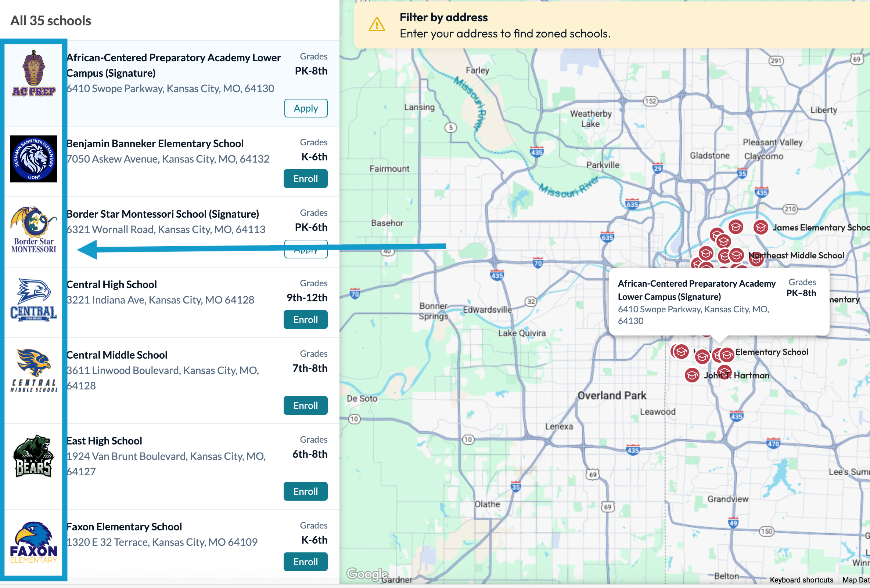Click the John T. Hartman map marker

[691, 375]
